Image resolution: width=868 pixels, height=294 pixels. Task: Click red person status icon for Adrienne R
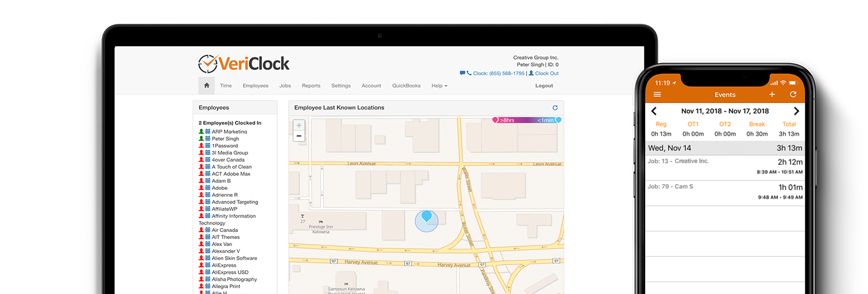click(x=201, y=195)
